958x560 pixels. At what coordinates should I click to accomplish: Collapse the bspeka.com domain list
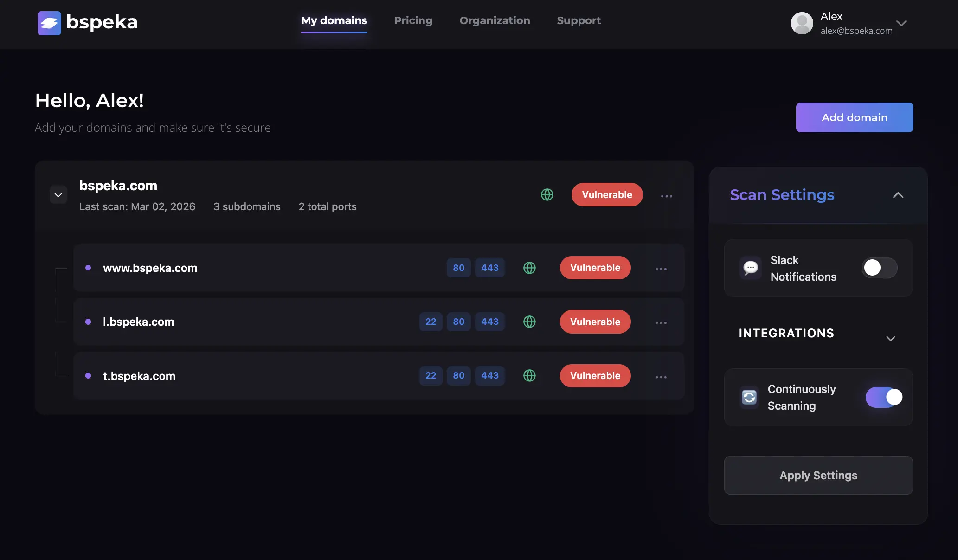[x=58, y=194]
